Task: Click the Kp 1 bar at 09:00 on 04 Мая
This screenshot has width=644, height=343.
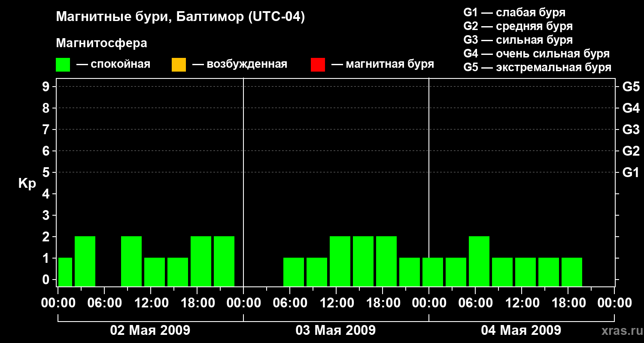Action: click(x=502, y=272)
